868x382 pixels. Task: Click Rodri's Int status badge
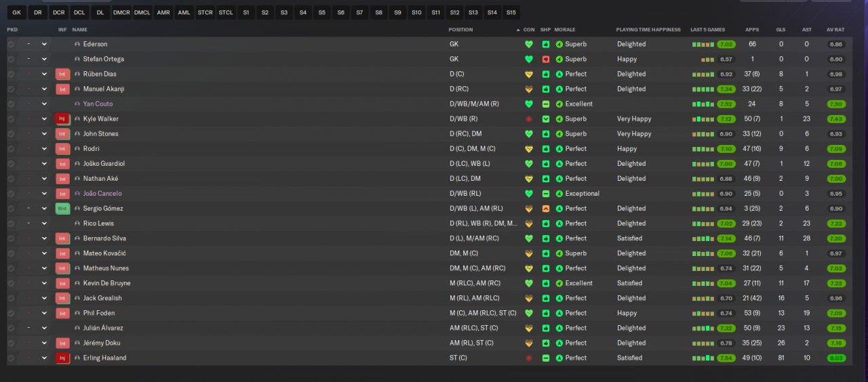pyautogui.click(x=62, y=148)
